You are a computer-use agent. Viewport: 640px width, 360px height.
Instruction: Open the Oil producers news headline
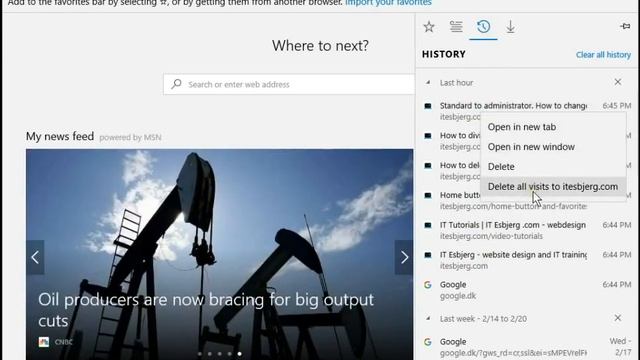point(206,310)
